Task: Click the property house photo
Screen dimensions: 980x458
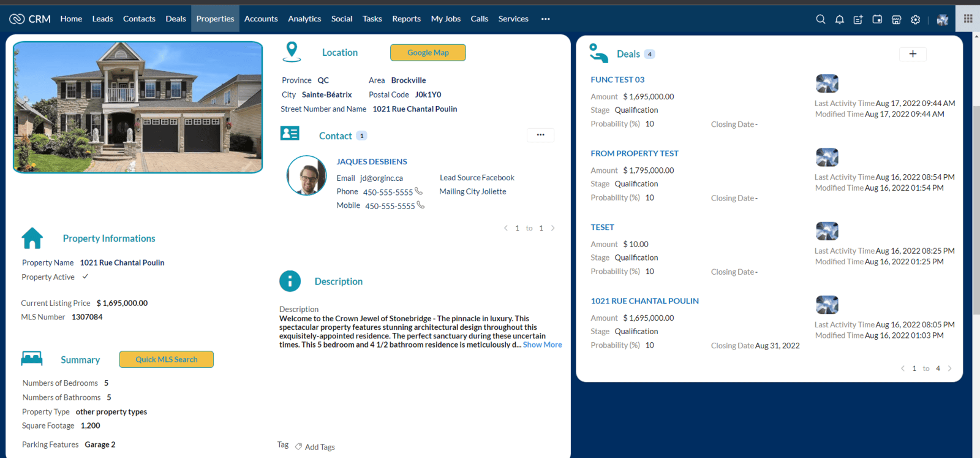Action: point(138,107)
